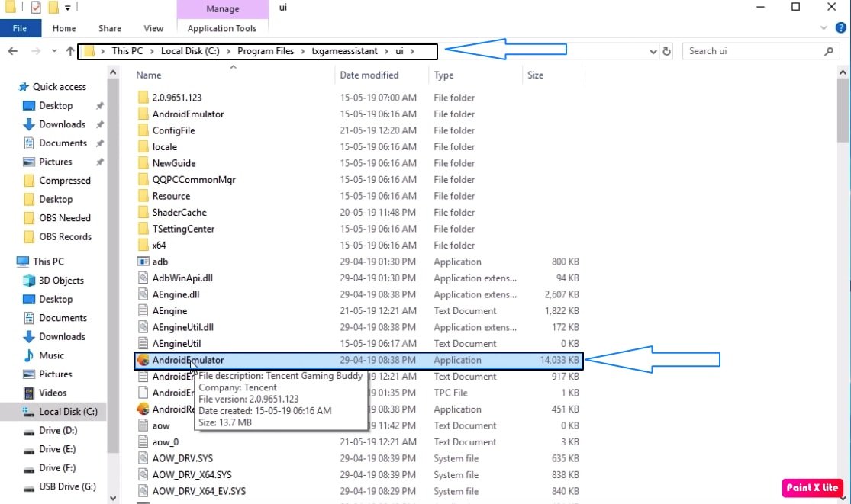
Task: Click txgameassistant breadcrumb
Action: 344,51
